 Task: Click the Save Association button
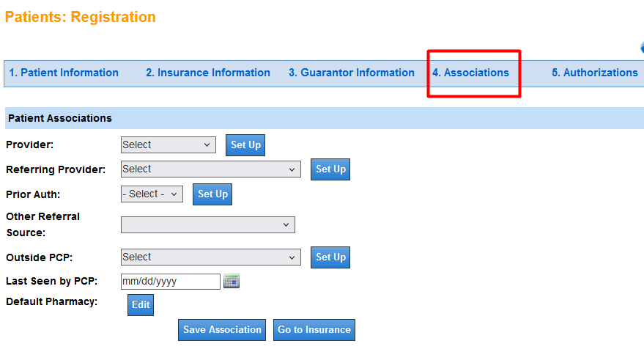222,330
